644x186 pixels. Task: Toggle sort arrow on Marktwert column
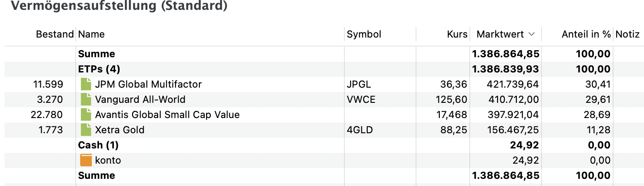tap(532, 34)
